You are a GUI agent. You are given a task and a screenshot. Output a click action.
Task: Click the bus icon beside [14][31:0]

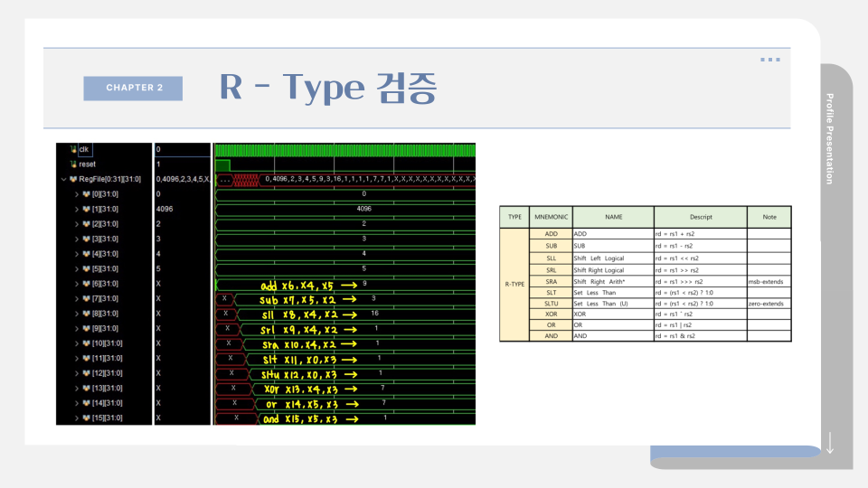coord(87,403)
